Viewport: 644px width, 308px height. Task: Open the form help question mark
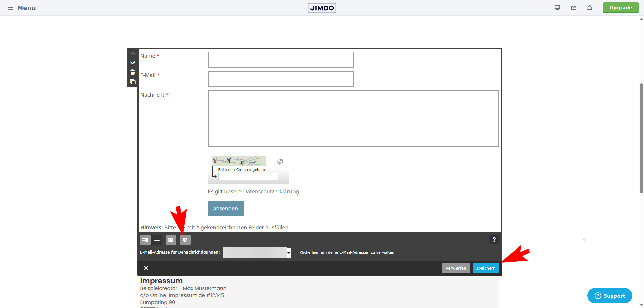pos(494,240)
